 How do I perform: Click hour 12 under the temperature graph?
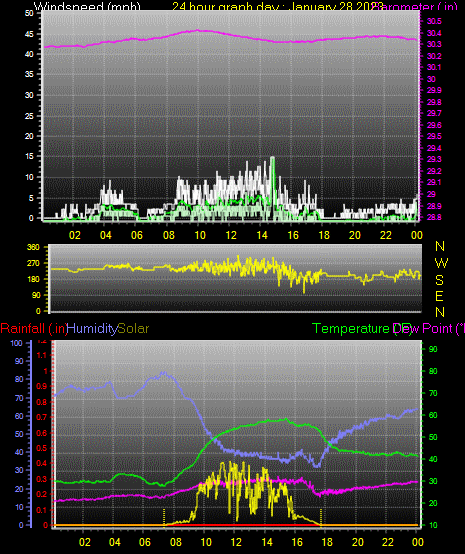[236, 542]
